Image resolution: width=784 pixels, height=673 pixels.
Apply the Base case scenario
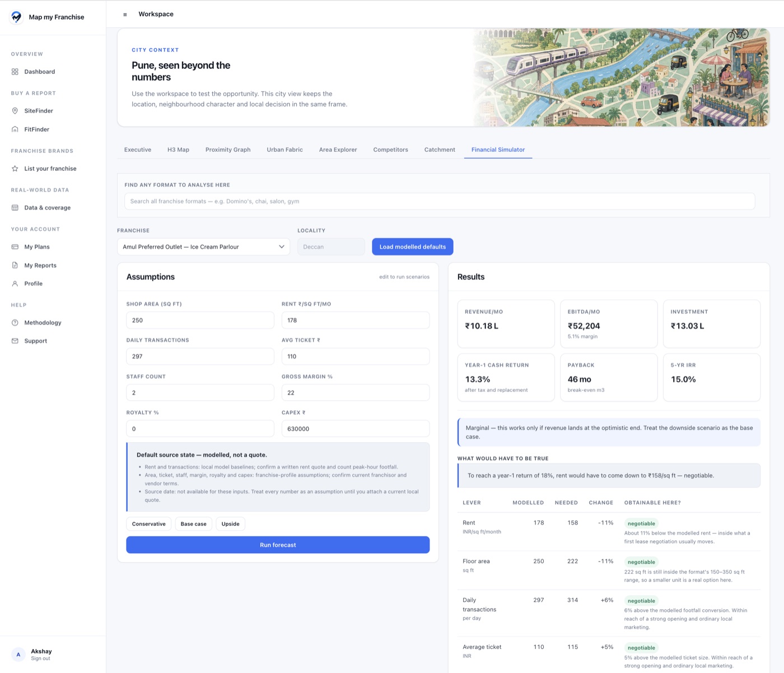point(193,524)
